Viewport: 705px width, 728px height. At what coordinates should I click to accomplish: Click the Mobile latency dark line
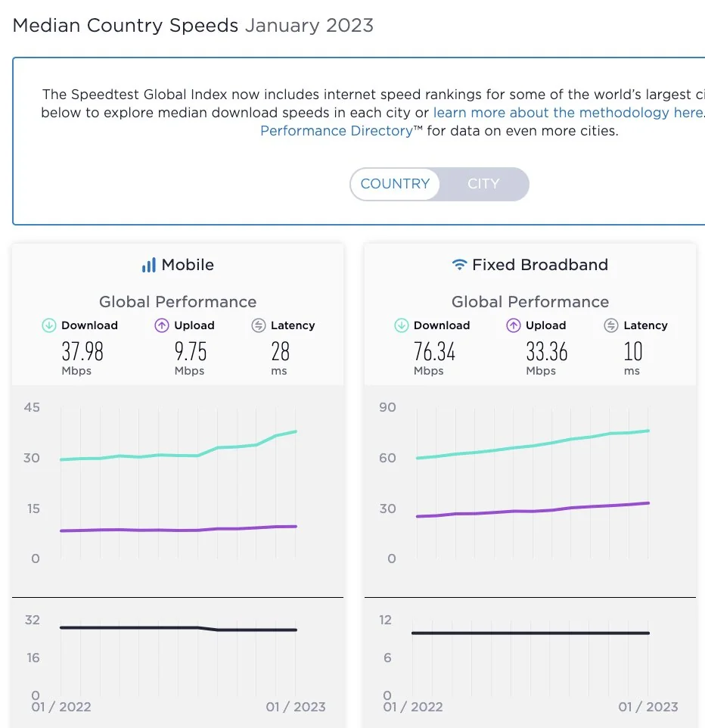click(x=151, y=627)
